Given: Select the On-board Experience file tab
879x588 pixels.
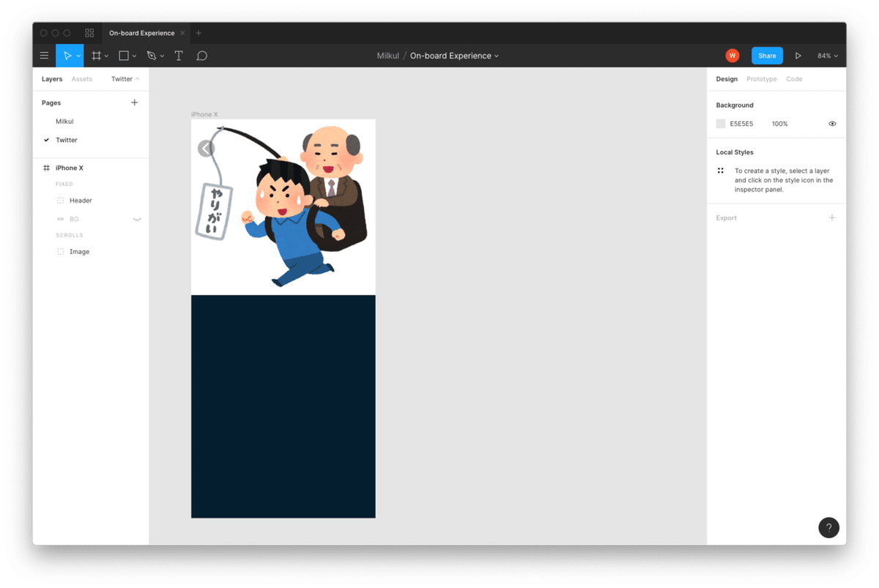Looking at the screenshot, I should pos(142,33).
